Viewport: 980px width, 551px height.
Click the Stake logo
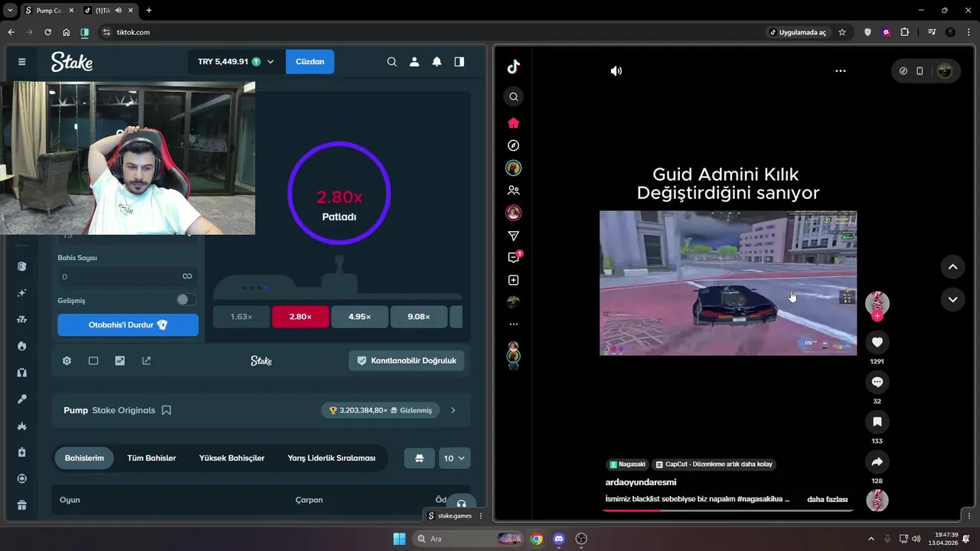pos(72,62)
